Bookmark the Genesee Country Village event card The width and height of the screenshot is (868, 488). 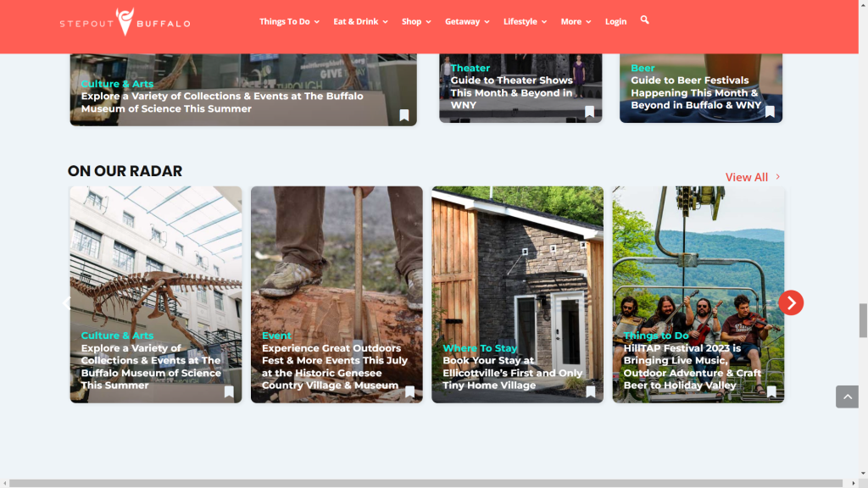click(409, 391)
